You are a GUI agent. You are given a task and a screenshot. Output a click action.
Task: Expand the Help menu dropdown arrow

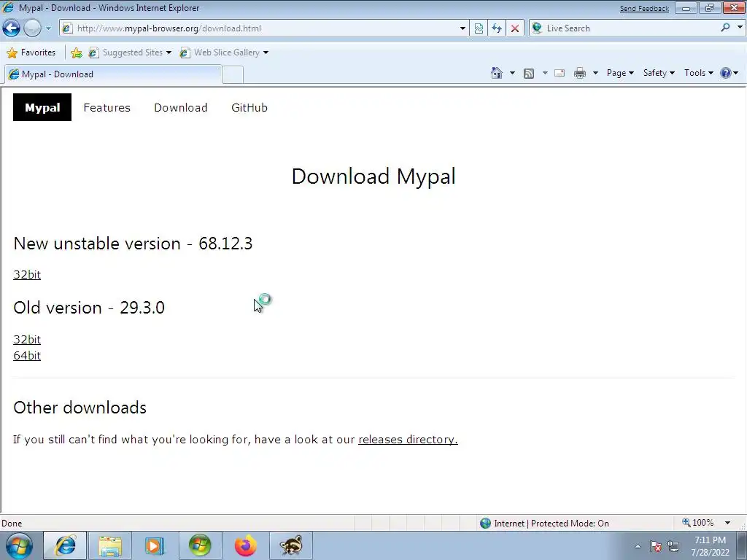[x=736, y=73]
